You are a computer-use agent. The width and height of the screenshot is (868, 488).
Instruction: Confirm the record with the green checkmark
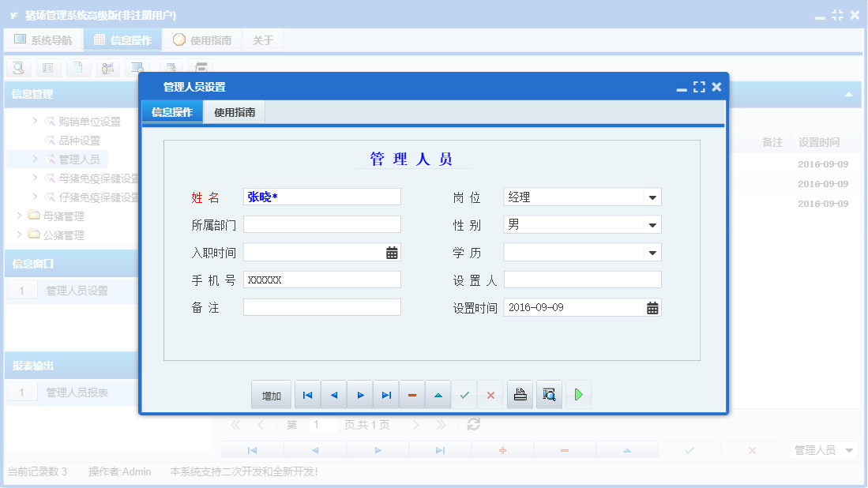coord(464,394)
